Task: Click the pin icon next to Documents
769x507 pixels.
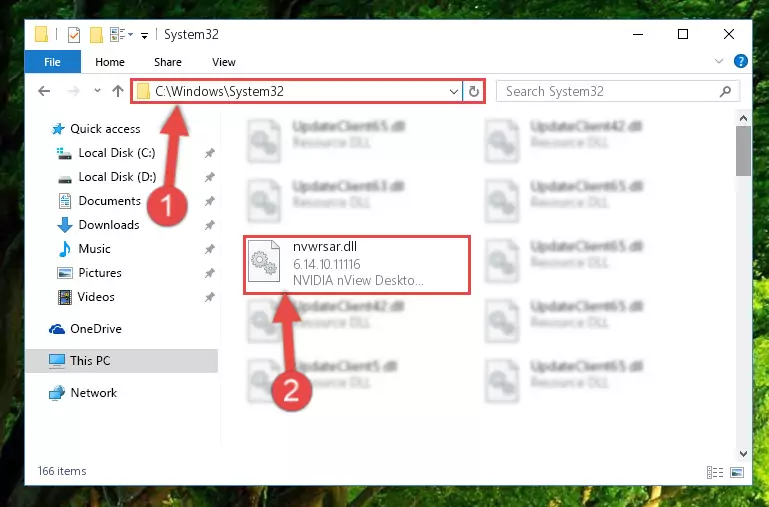Action: pos(209,201)
